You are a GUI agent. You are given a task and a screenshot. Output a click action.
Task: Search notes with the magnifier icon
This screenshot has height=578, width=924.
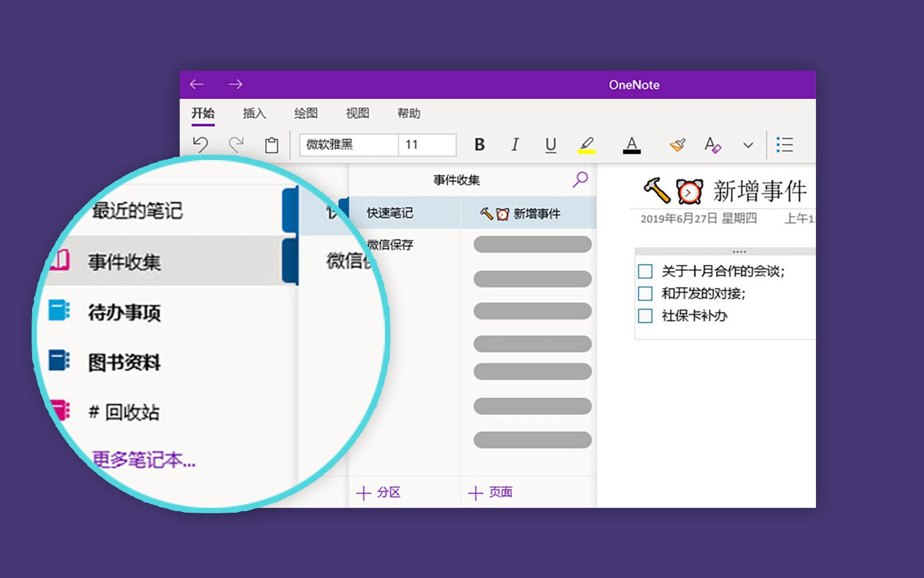tap(580, 179)
